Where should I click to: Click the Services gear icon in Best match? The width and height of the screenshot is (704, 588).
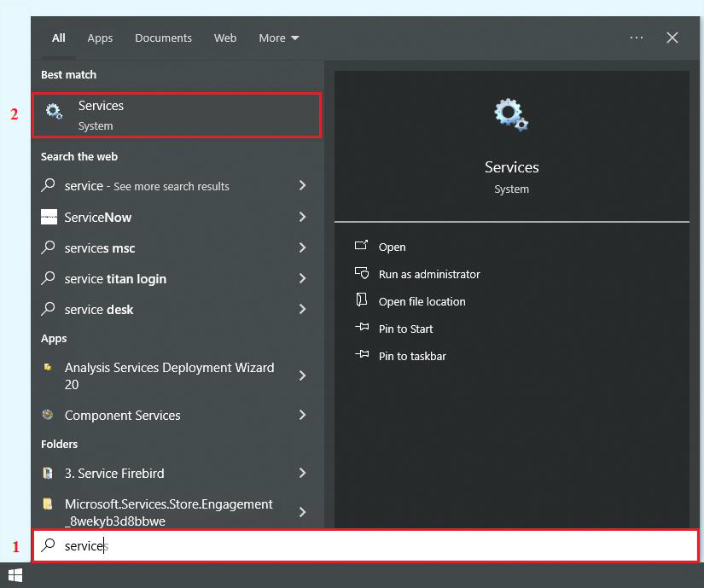point(55,112)
